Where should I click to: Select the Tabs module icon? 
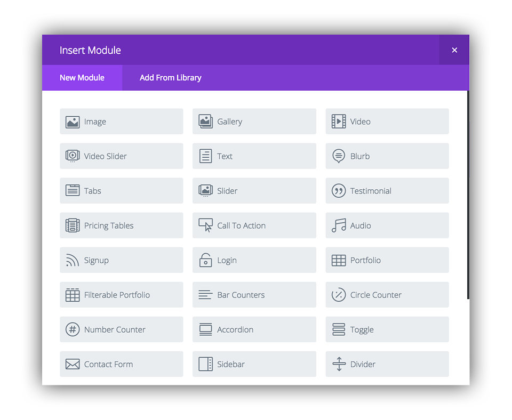(73, 190)
